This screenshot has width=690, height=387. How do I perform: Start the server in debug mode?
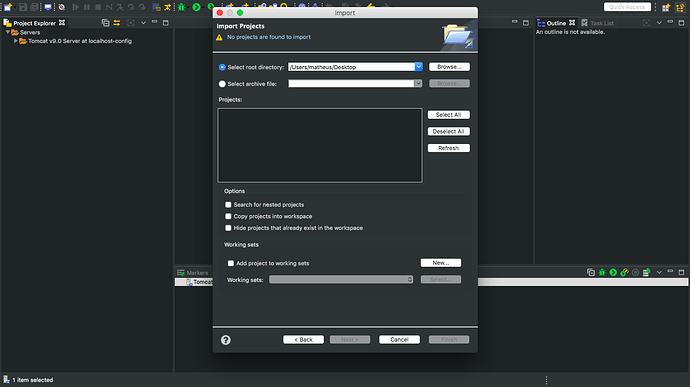coord(602,273)
